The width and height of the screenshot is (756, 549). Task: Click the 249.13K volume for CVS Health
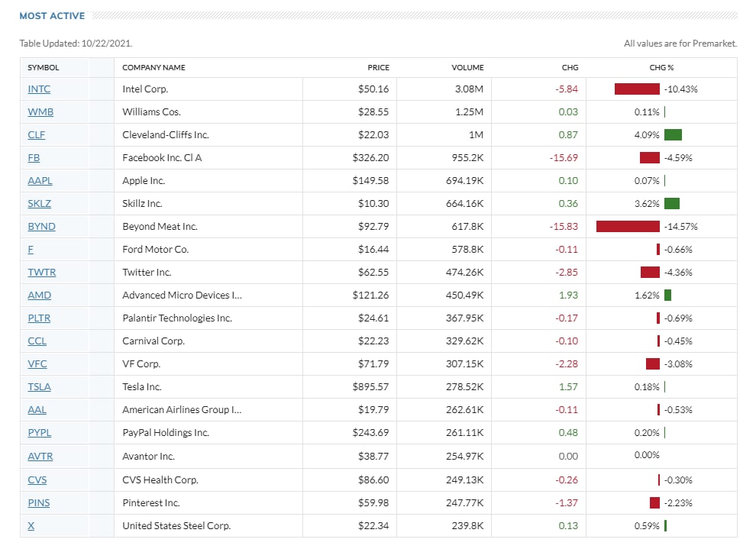pos(465,480)
